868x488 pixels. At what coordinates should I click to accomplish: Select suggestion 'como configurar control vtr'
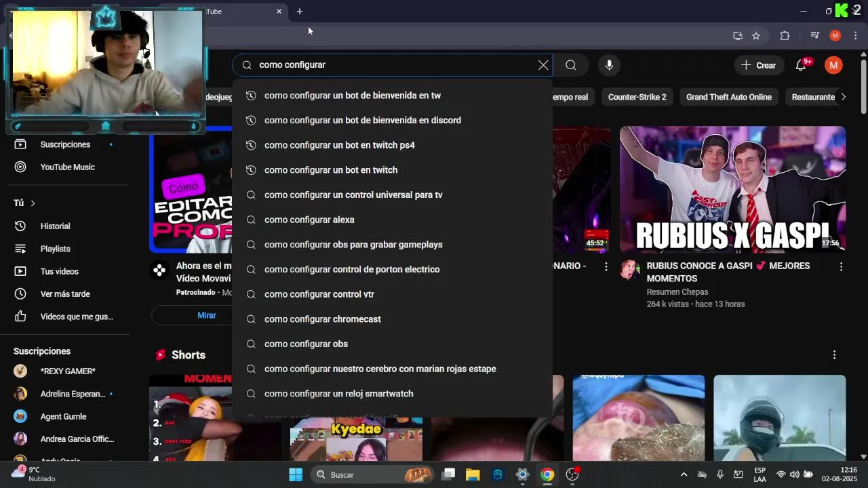pyautogui.click(x=392, y=294)
